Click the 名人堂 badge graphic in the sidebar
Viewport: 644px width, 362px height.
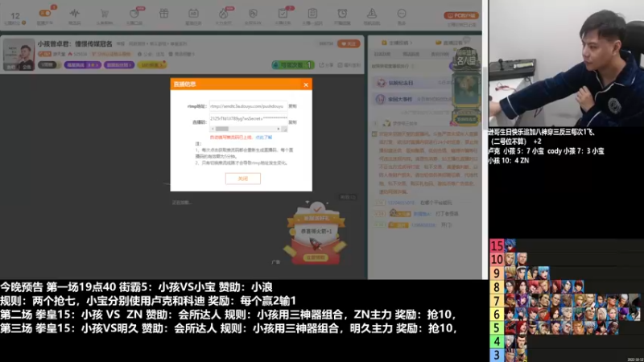pyautogui.click(x=466, y=57)
